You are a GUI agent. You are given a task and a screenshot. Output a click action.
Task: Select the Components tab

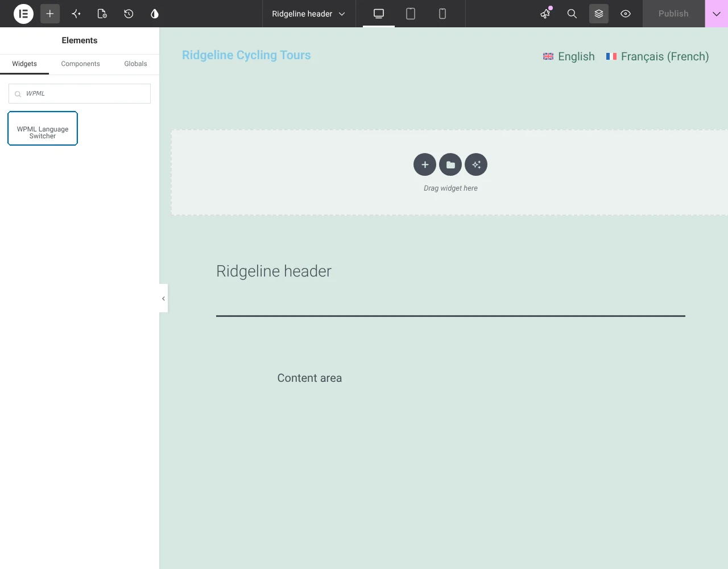pos(80,64)
